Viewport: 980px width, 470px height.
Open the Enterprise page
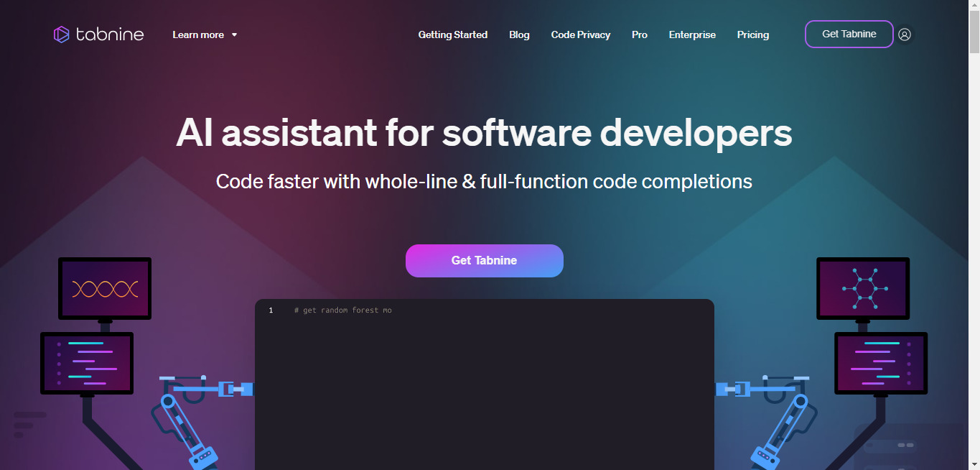(x=692, y=34)
